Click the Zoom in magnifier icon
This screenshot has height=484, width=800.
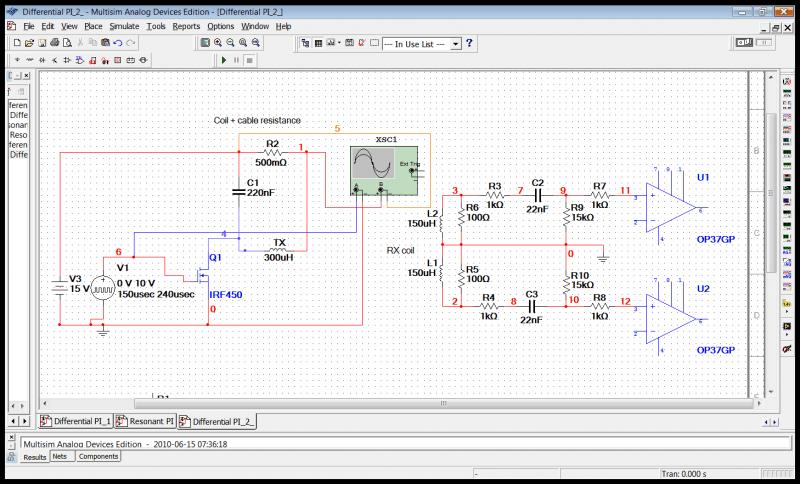(218, 43)
